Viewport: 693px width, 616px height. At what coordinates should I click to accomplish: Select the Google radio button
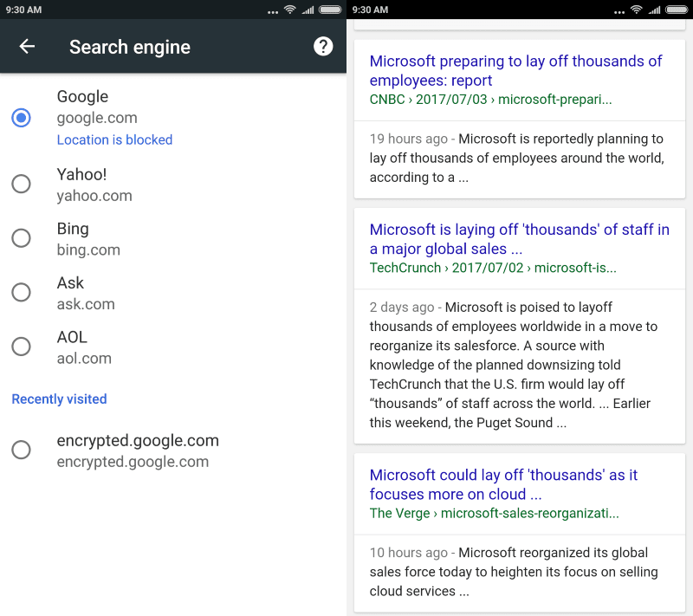pyautogui.click(x=21, y=118)
